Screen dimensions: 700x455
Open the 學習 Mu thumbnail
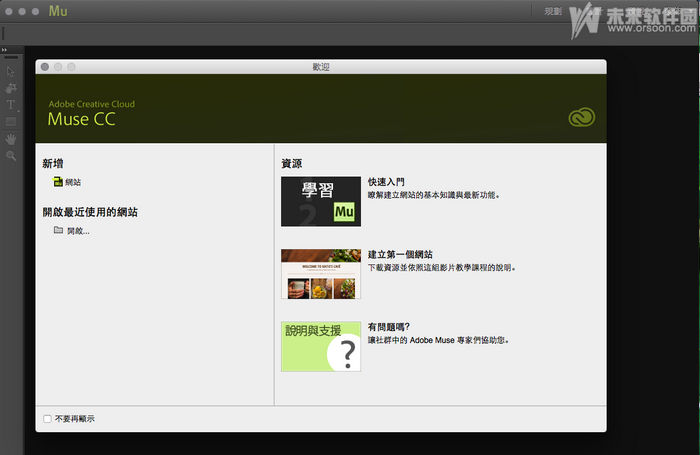click(321, 201)
